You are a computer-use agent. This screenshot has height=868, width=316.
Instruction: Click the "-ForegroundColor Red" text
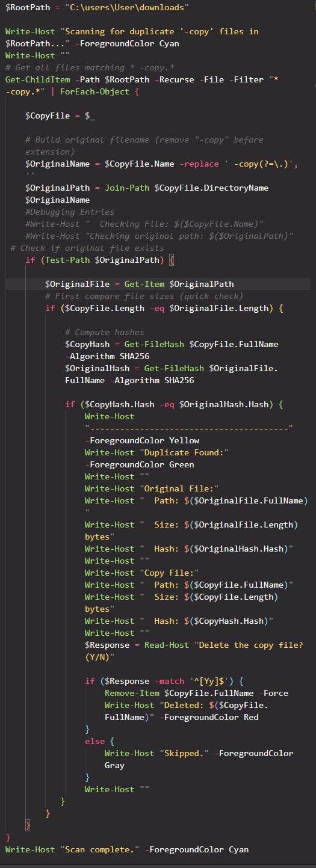(x=209, y=717)
